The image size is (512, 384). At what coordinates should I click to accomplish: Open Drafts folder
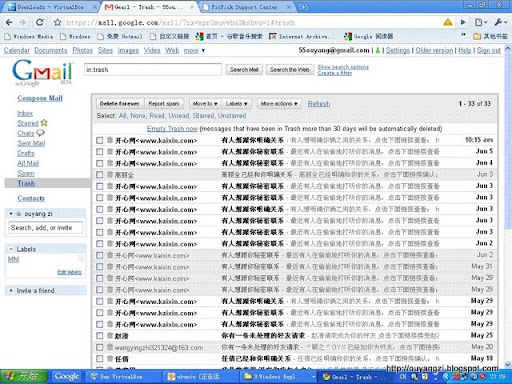coord(26,153)
